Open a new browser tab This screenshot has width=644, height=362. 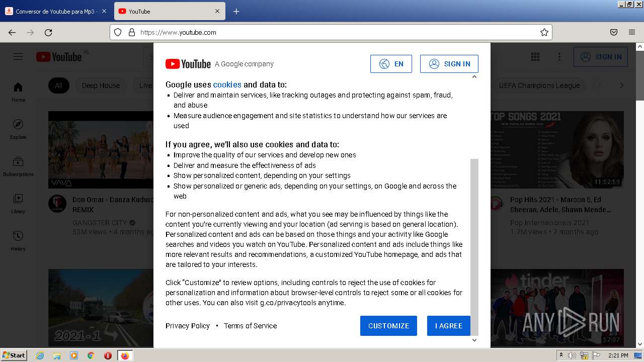pyautogui.click(x=236, y=11)
